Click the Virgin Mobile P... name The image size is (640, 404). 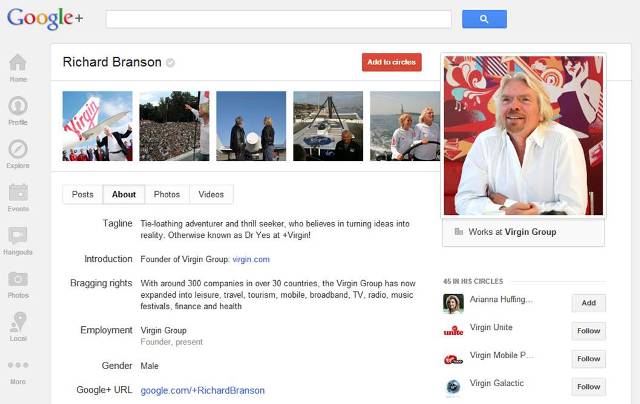(501, 355)
